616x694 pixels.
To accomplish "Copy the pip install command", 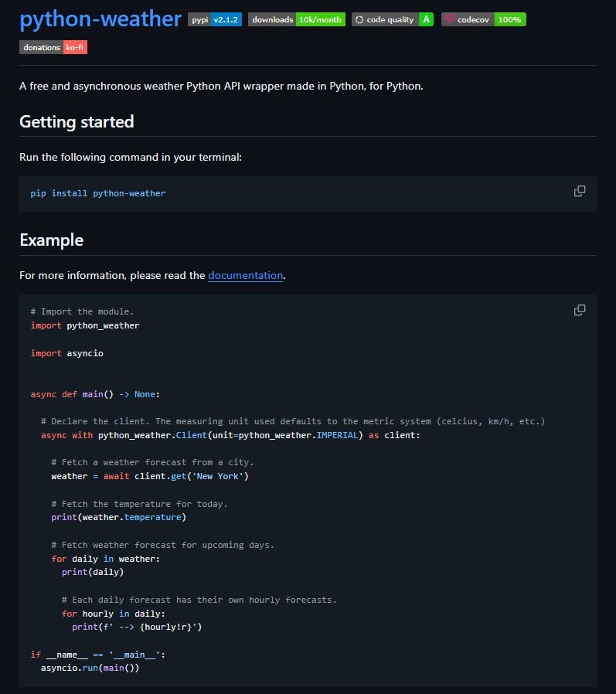I will [x=579, y=192].
